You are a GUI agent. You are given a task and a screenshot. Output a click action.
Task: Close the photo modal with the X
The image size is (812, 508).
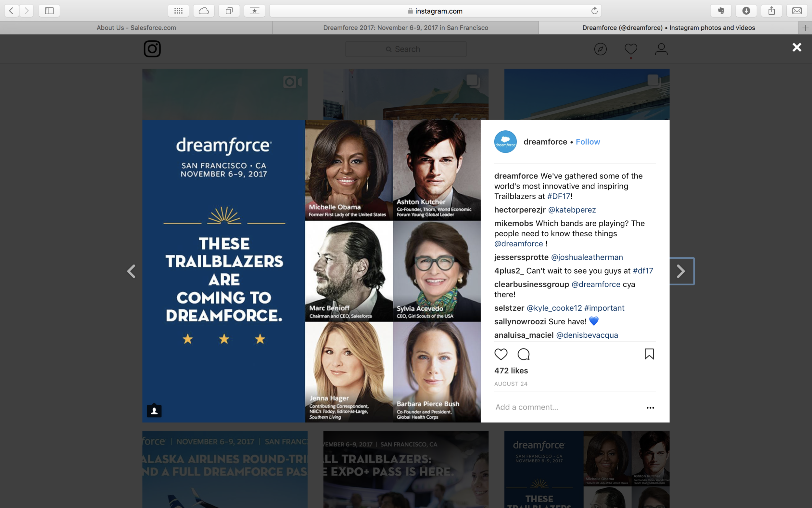point(796,47)
